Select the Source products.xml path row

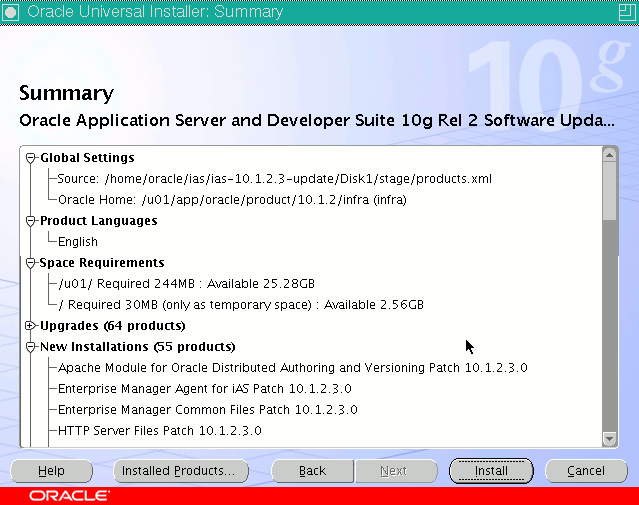pos(275,179)
